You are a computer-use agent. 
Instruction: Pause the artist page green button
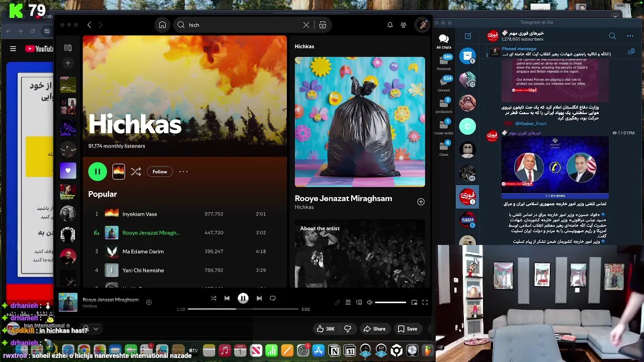[x=98, y=171]
